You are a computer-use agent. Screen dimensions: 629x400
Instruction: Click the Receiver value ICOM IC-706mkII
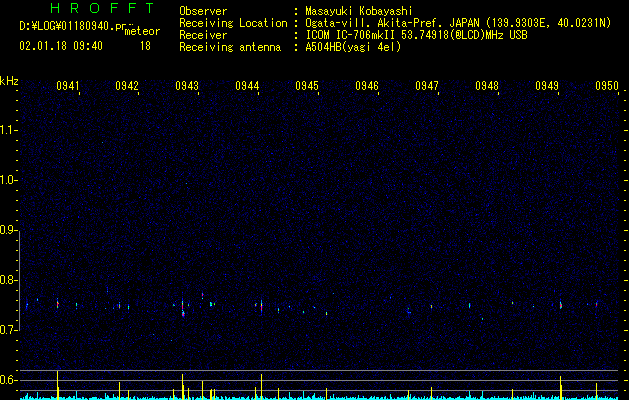351,35
